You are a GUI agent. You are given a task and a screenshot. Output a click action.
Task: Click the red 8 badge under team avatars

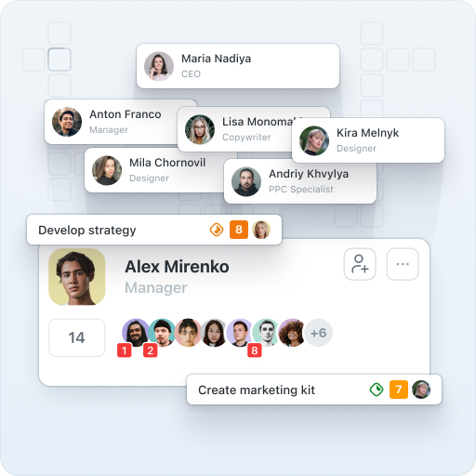coord(255,350)
